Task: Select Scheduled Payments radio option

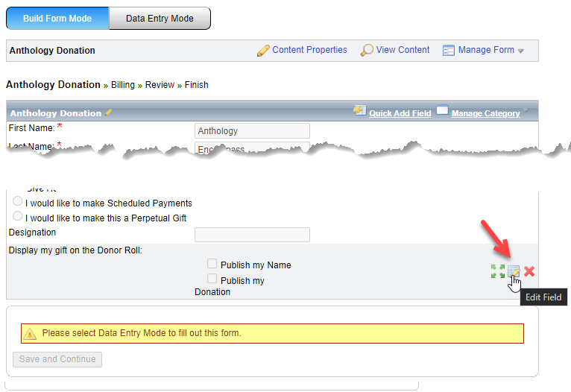Action: [x=17, y=202]
